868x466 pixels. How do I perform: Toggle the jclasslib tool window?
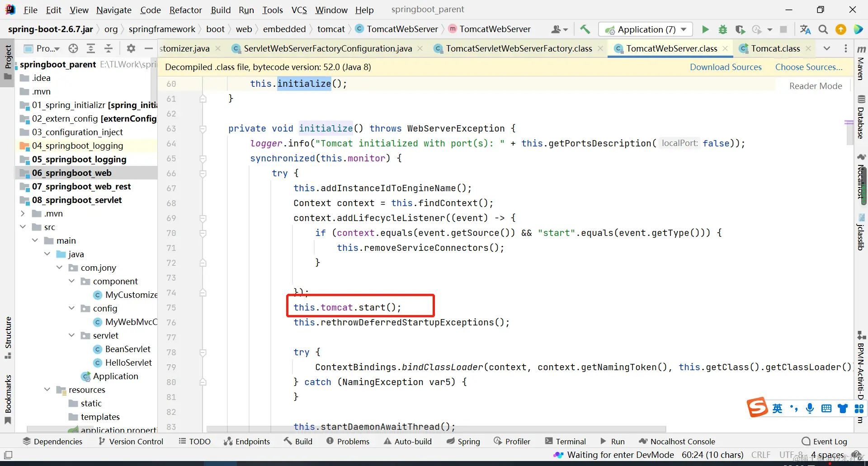point(861,231)
